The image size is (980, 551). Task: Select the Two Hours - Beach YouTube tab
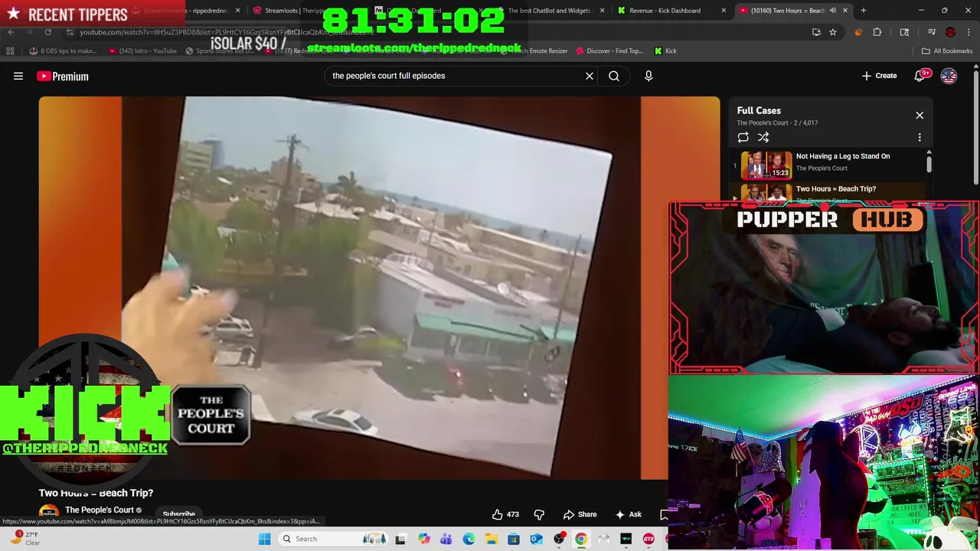pyautogui.click(x=787, y=11)
